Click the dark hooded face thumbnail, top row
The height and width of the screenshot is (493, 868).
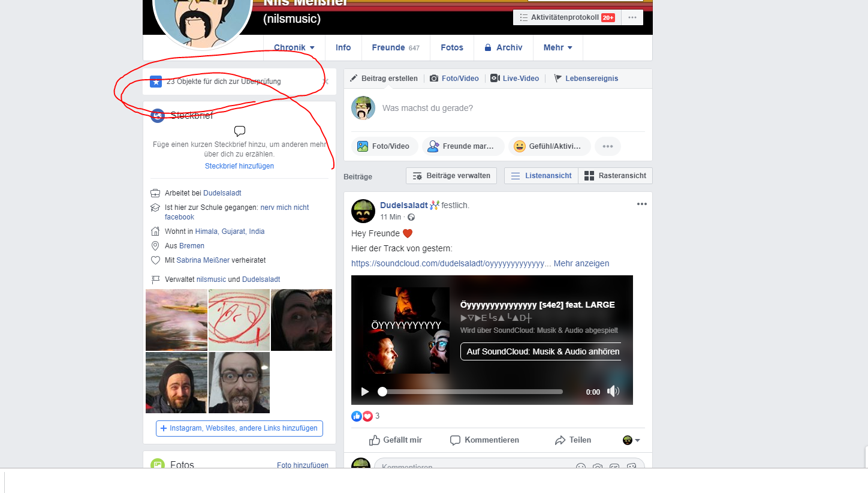302,320
